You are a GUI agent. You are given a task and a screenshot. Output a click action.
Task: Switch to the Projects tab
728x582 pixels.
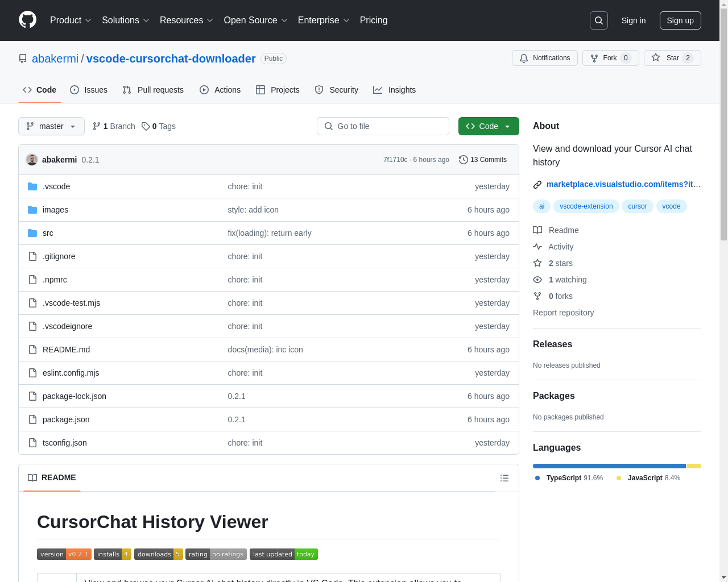(278, 90)
